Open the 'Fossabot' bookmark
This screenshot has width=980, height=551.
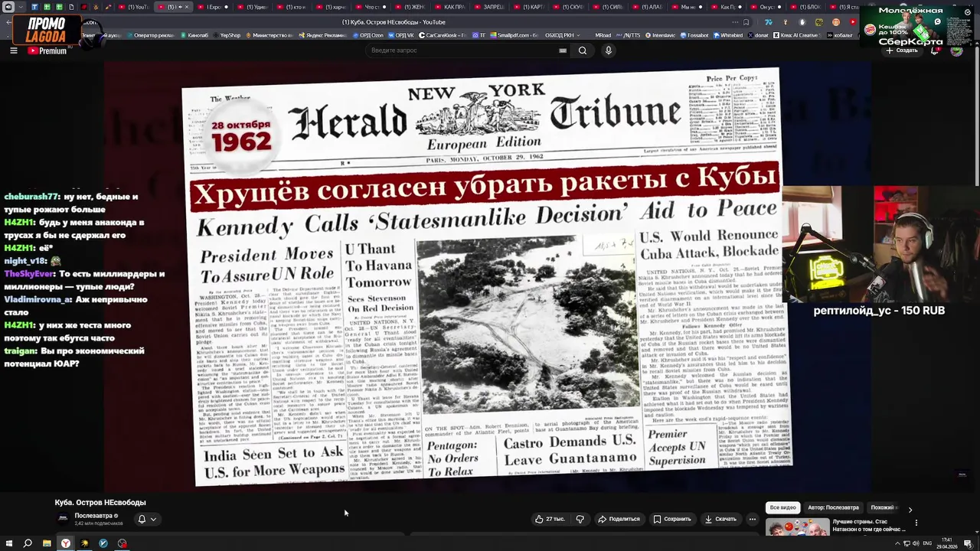(694, 35)
